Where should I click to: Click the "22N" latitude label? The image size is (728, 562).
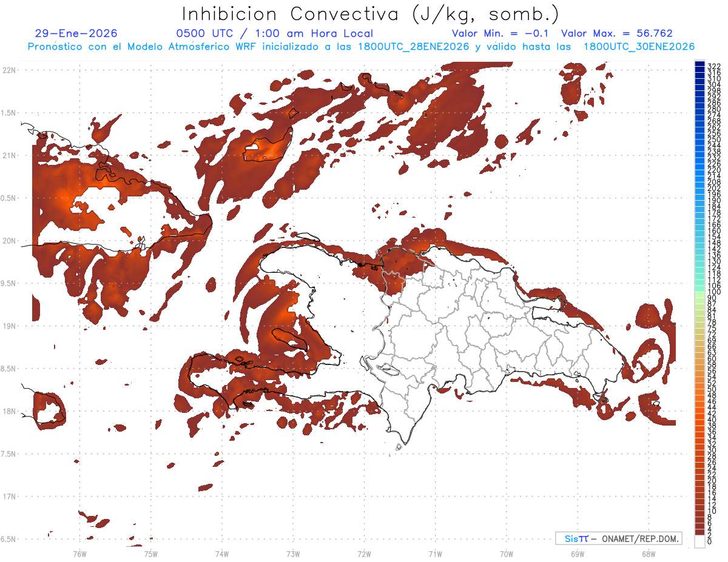pos(8,70)
